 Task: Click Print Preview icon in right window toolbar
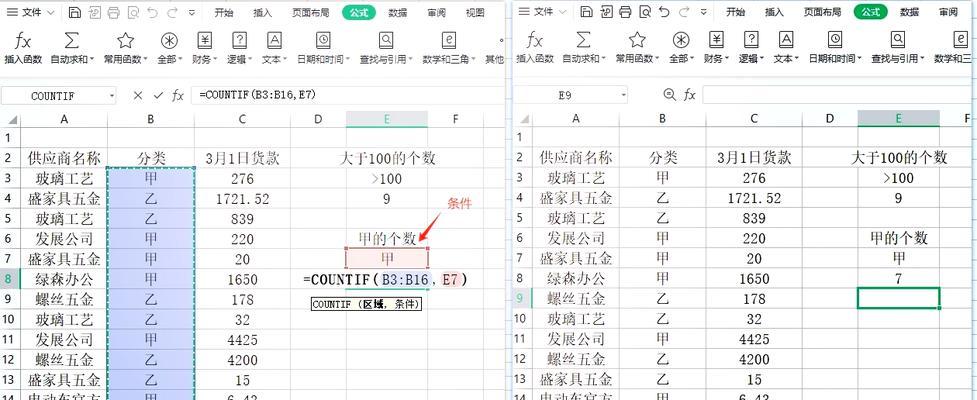645,12
